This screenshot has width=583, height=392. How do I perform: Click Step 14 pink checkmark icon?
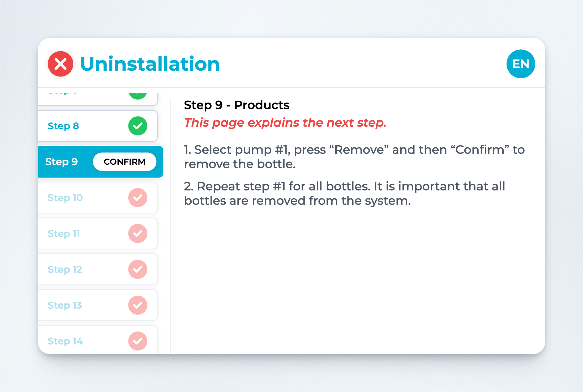[x=138, y=341]
